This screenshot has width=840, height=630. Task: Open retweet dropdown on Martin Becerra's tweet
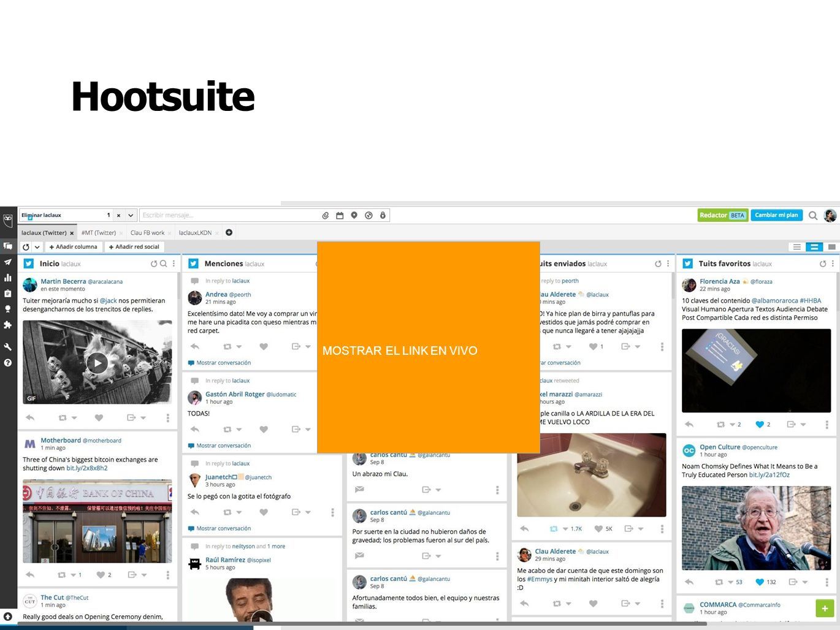74,418
